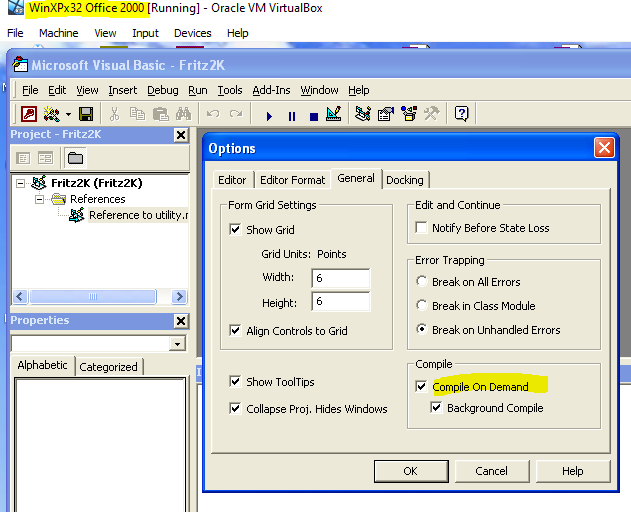Click the View Microsoft Access toolbar icon
The image size is (631, 512).
click(x=29, y=114)
